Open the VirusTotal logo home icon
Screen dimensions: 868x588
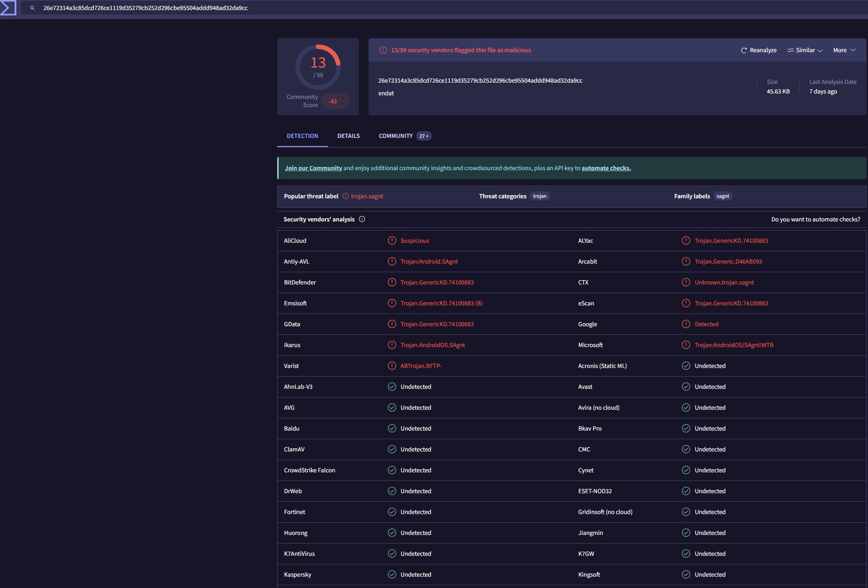[8, 8]
